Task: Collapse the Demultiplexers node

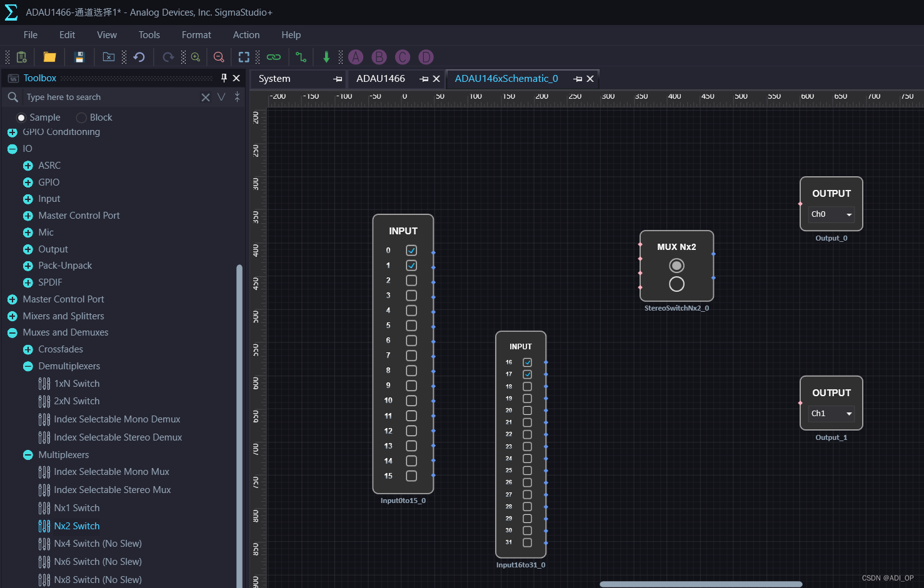Action: (28, 367)
